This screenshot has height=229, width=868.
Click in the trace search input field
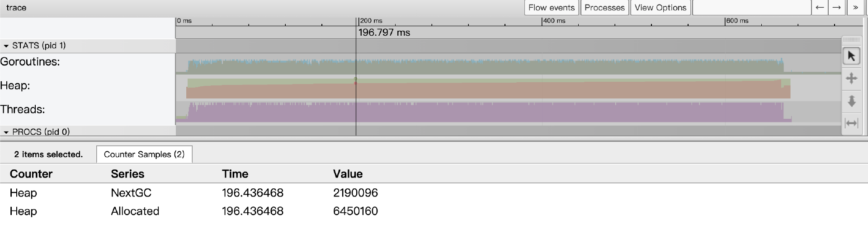(x=751, y=8)
